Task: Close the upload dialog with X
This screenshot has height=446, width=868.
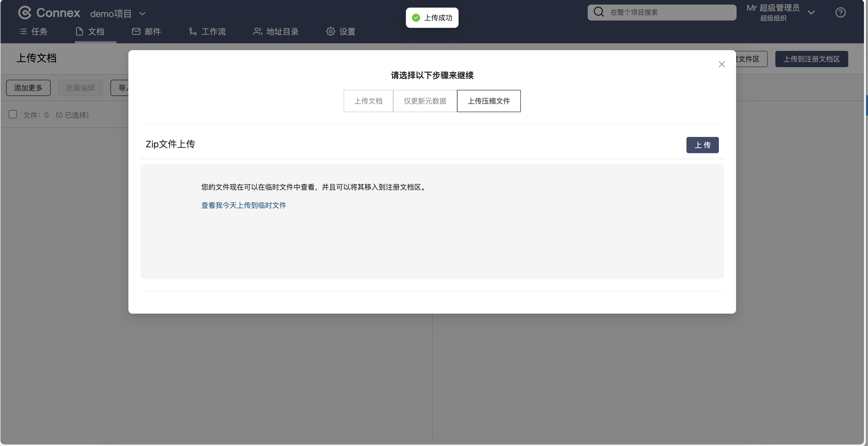Action: (721, 64)
